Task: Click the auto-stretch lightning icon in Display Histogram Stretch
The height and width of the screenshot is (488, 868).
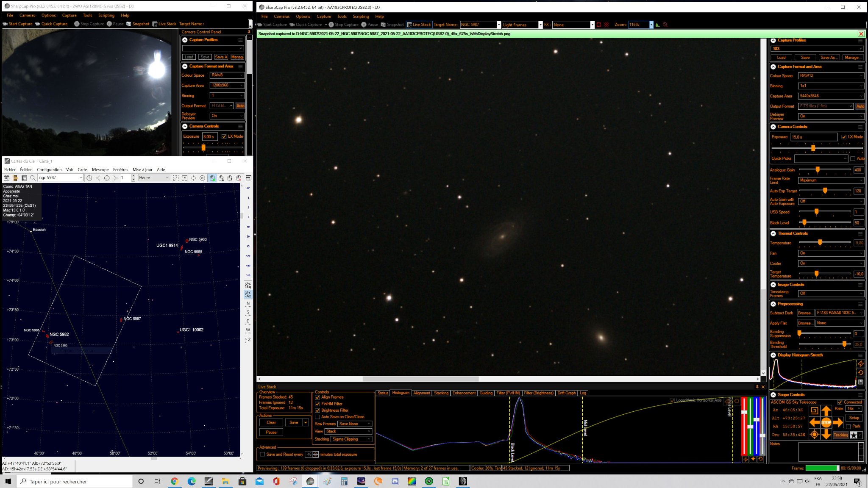Action: tap(860, 363)
